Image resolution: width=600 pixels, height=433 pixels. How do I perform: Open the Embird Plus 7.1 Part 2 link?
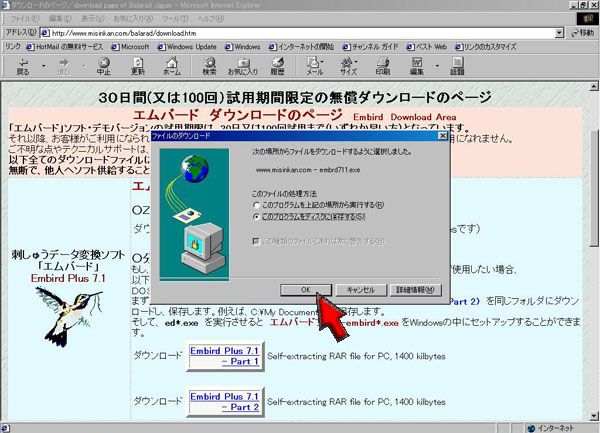225,402
